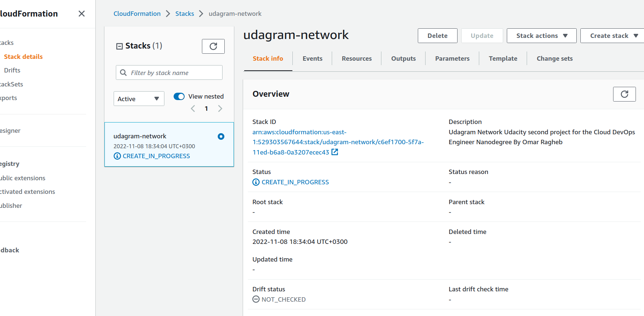The image size is (644, 316).
Task: Click the Delete stack button
Action: tap(438, 36)
